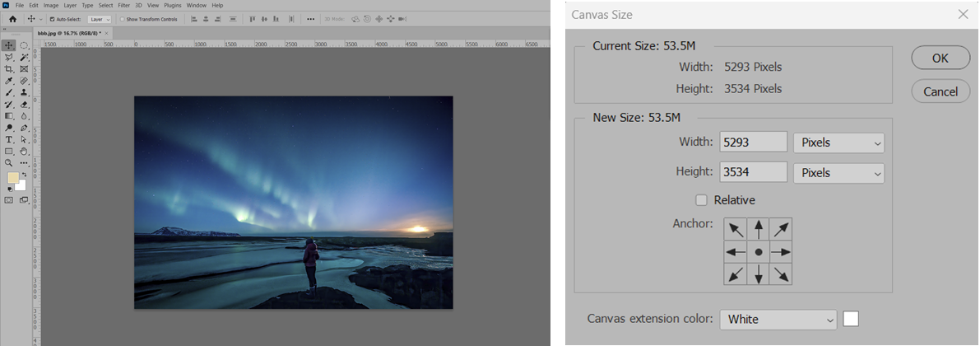The image size is (980, 346).
Task: Click OK in Canvas Size dialog
Action: click(x=941, y=58)
